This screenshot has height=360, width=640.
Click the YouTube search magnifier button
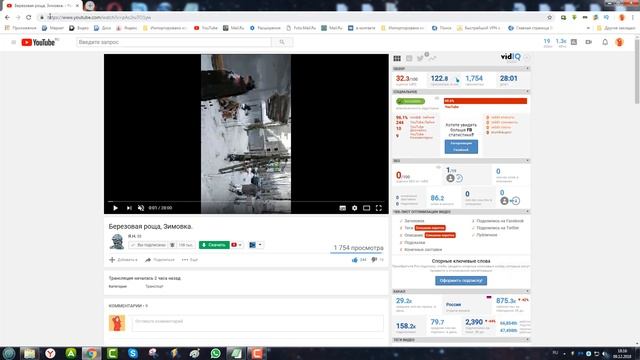(282, 42)
